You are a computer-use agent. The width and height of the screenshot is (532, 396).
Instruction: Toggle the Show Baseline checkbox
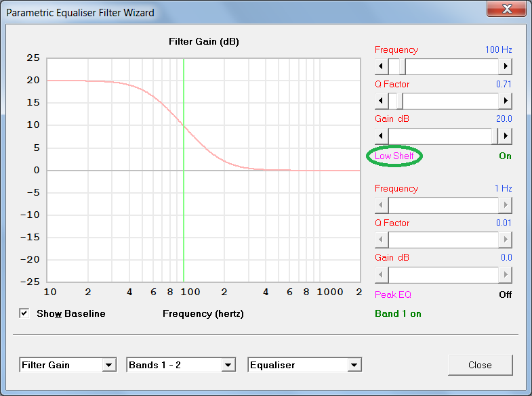(x=24, y=313)
